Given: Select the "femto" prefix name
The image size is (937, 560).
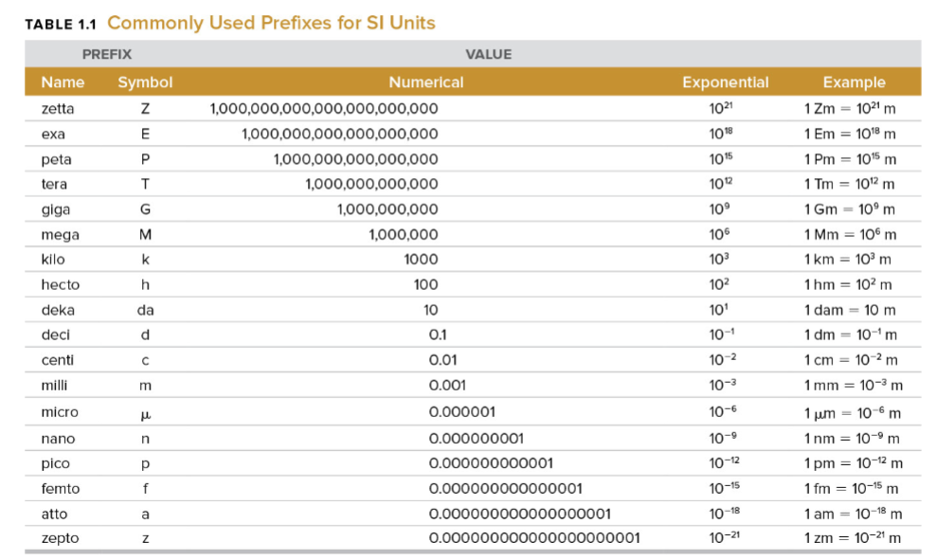Looking at the screenshot, I should (61, 489).
